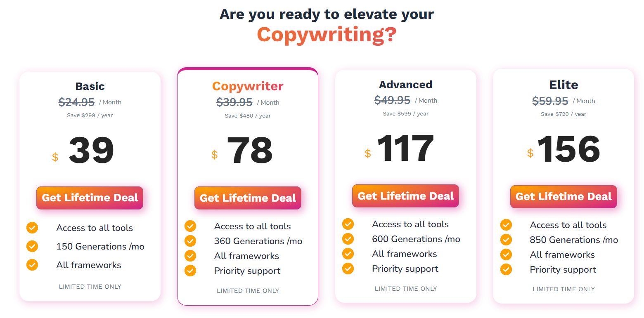
Task: Click 'LIMITED TIME ONLY' under the Elite plan
Action: click(x=563, y=289)
